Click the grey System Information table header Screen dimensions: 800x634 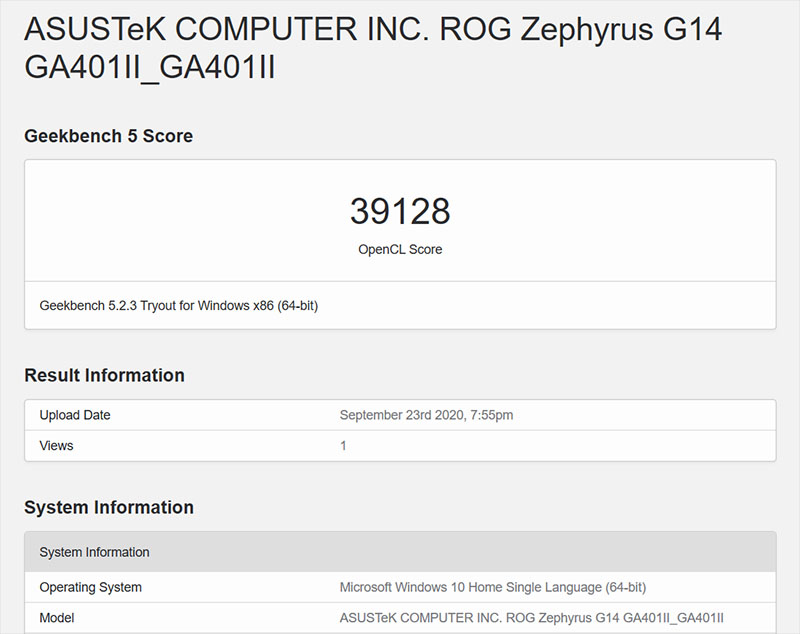[401, 552]
